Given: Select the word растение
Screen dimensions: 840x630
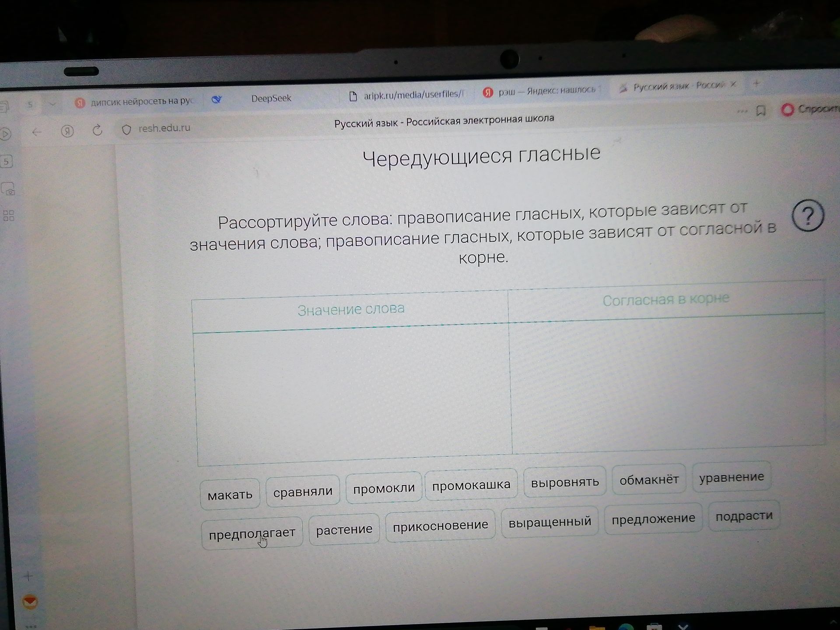Looking at the screenshot, I should click(x=344, y=529).
